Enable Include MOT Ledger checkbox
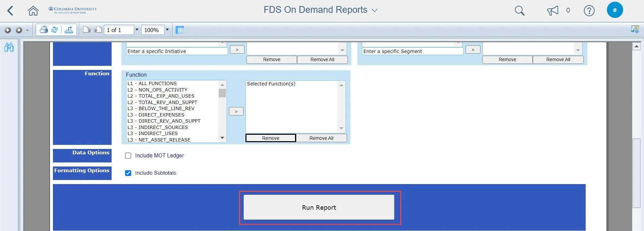 click(x=128, y=156)
